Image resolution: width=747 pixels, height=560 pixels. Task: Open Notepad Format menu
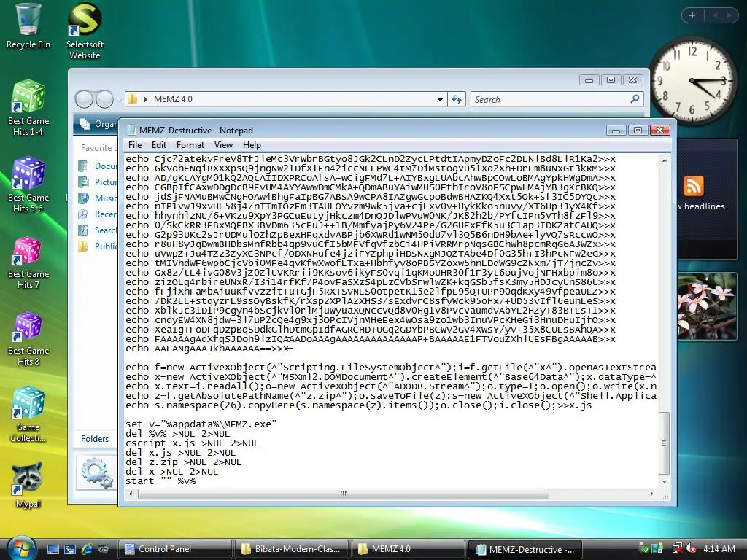tap(190, 145)
